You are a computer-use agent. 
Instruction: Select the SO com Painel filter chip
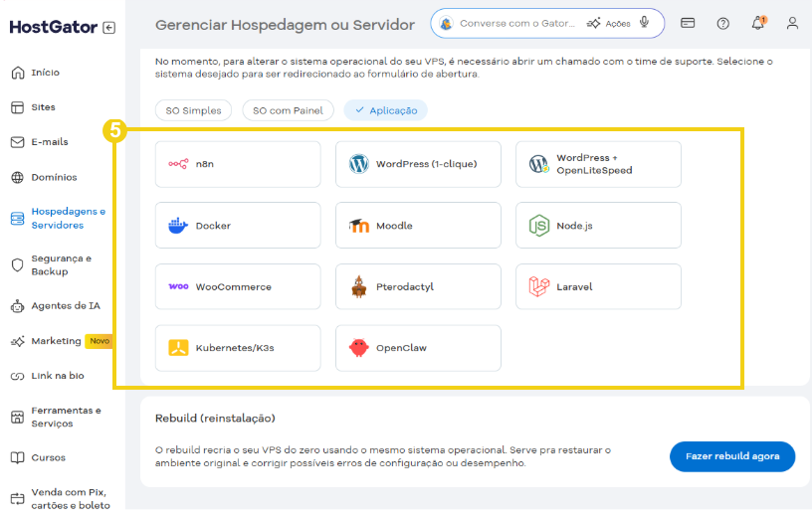click(x=288, y=110)
